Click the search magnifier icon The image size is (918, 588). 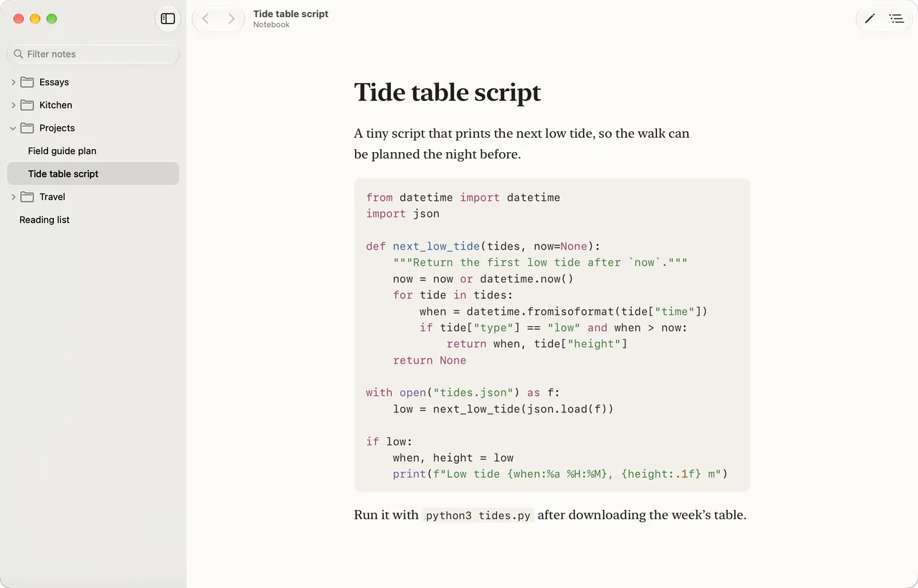pyautogui.click(x=18, y=54)
